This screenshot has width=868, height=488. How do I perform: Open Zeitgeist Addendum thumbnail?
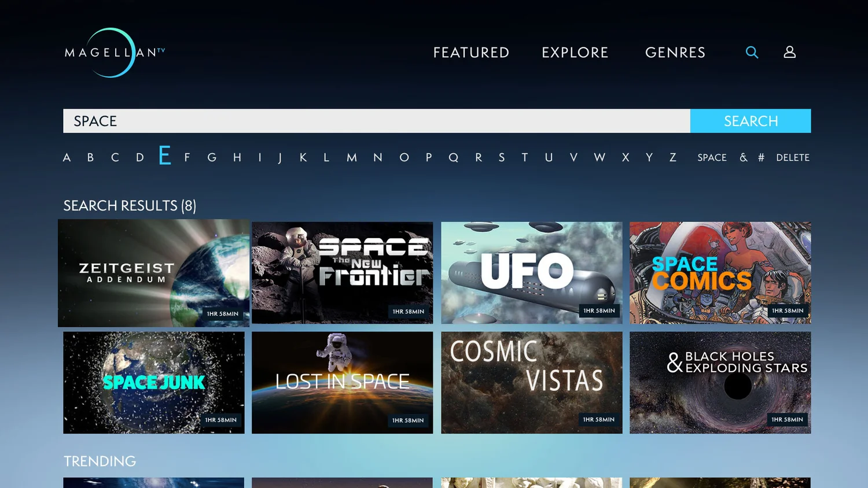pos(154,273)
